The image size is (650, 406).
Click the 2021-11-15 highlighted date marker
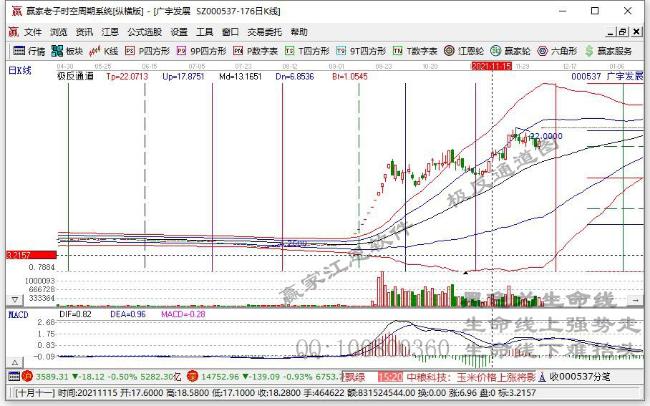pos(492,66)
